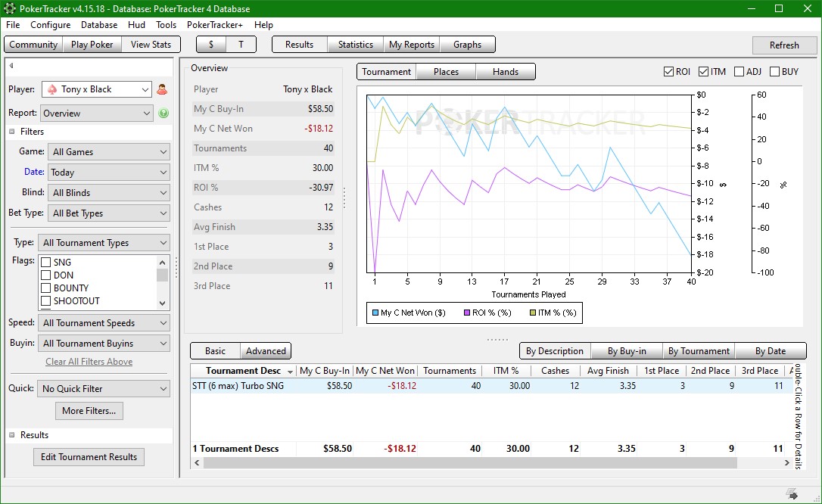Collapse the sidebar with the left arrow
Screen dimensions: 822x504
[x=11, y=66]
